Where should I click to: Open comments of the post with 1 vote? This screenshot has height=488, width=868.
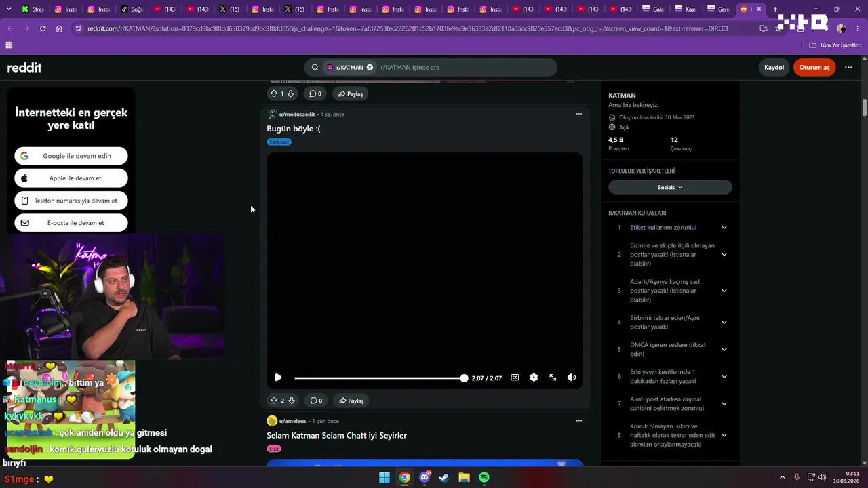click(315, 94)
